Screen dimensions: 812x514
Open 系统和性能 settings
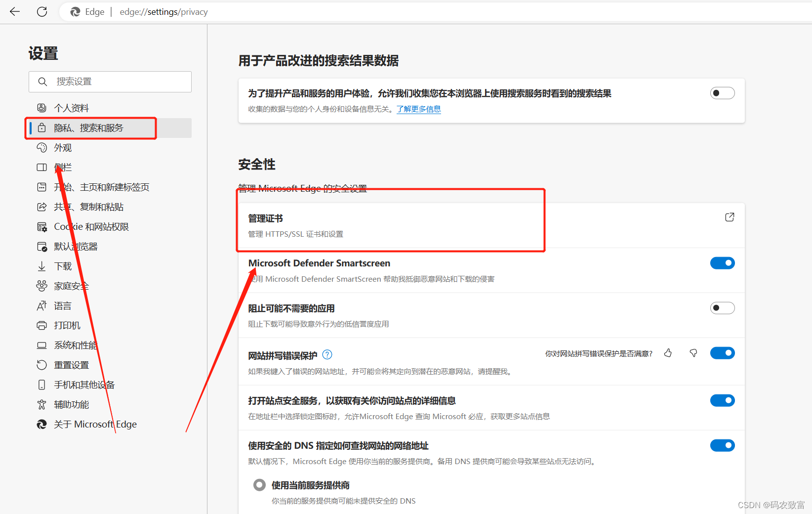[110, 345]
